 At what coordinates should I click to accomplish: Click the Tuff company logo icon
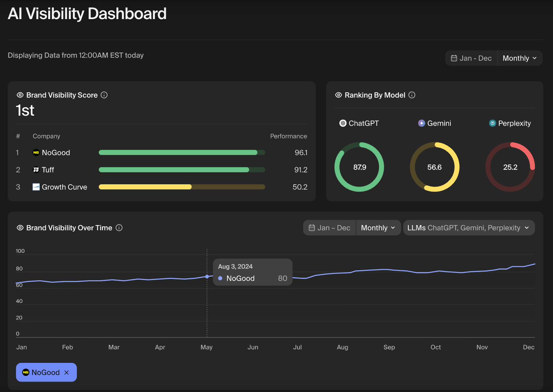[36, 170]
